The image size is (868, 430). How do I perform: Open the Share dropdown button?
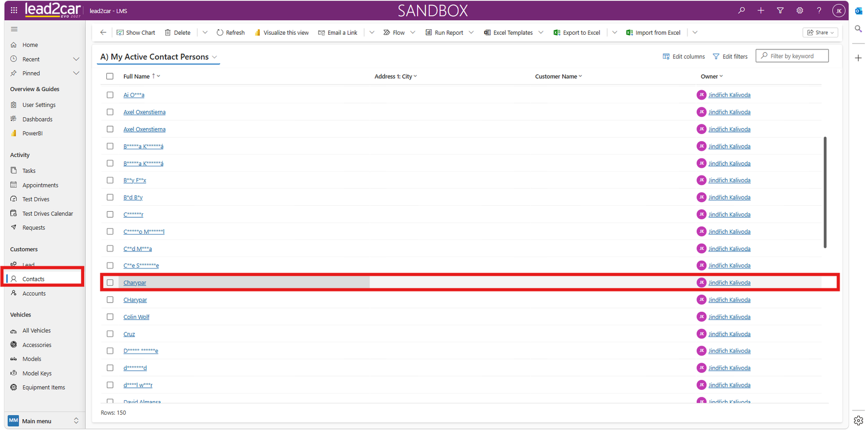[820, 33]
